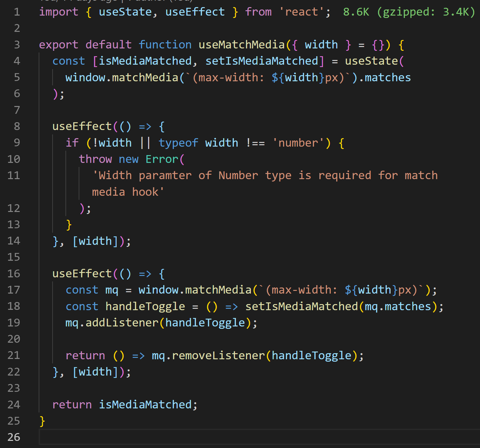Image resolution: width=480 pixels, height=448 pixels.
Task: Click the '[width]' dependency array on line 22
Action: point(95,372)
